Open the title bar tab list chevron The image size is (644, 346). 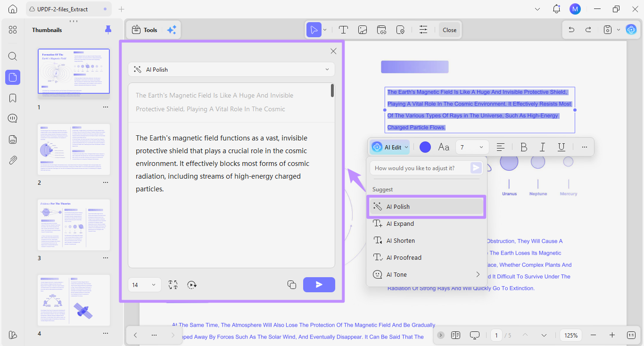pos(538,9)
